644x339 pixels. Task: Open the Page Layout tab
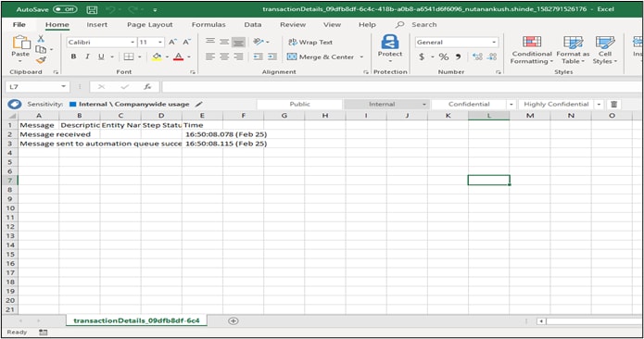click(x=149, y=25)
